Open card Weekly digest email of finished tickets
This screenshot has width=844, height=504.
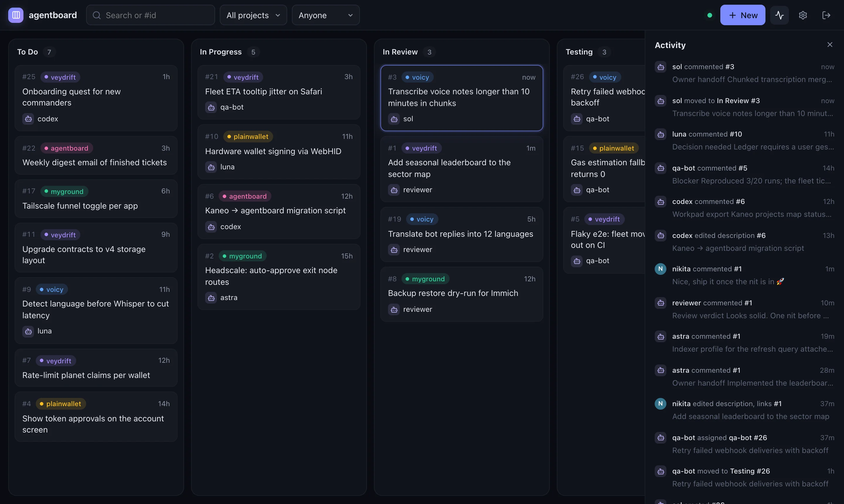(96, 156)
